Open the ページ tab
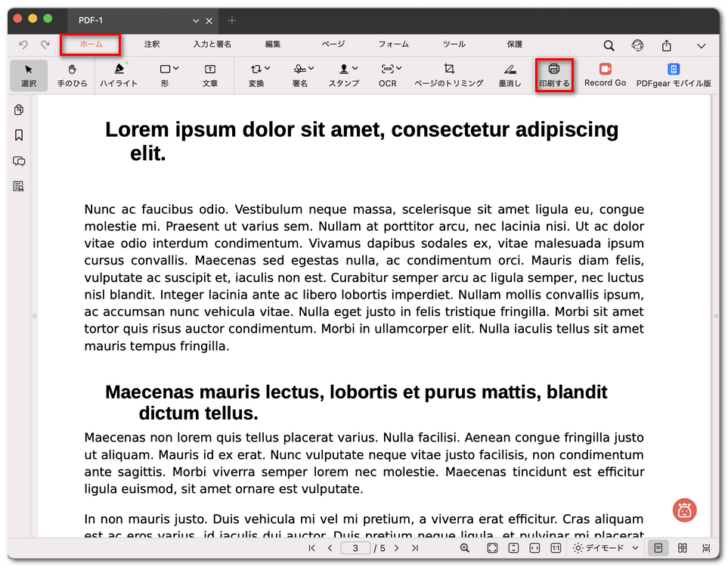The image size is (728, 567). [333, 45]
